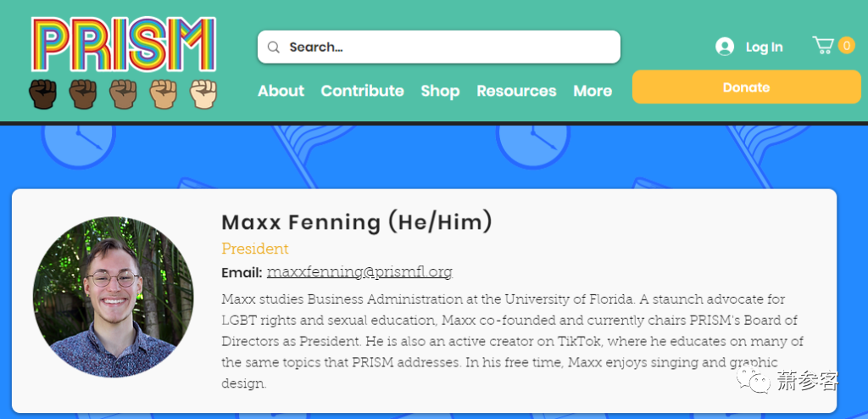Open the shopping cart icon
868x419 pixels.
point(822,45)
